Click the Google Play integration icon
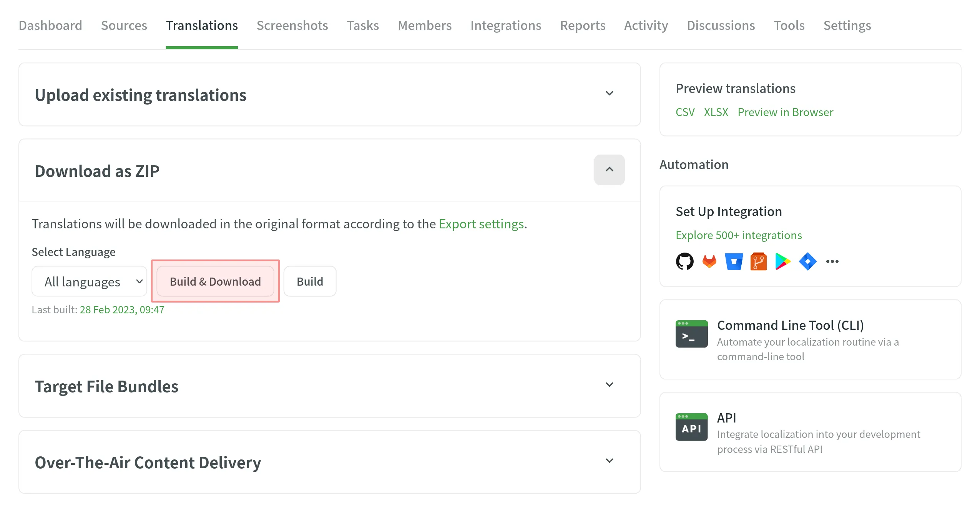980x514 pixels. click(x=782, y=261)
